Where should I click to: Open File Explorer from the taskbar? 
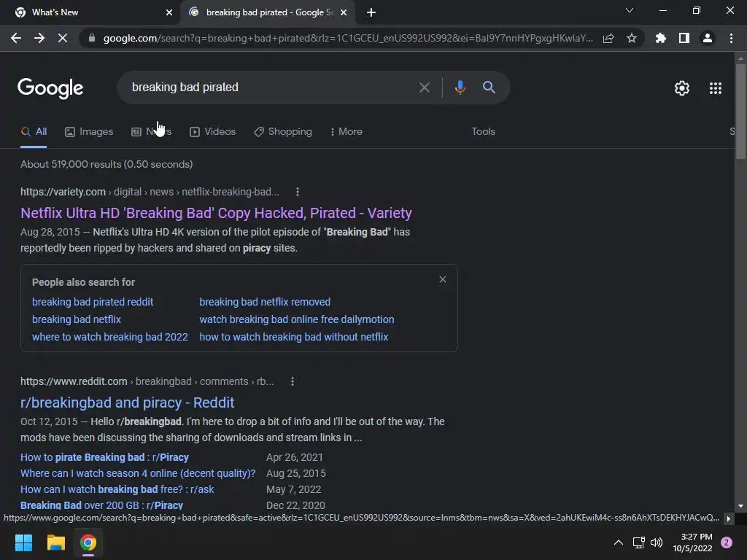(x=55, y=542)
